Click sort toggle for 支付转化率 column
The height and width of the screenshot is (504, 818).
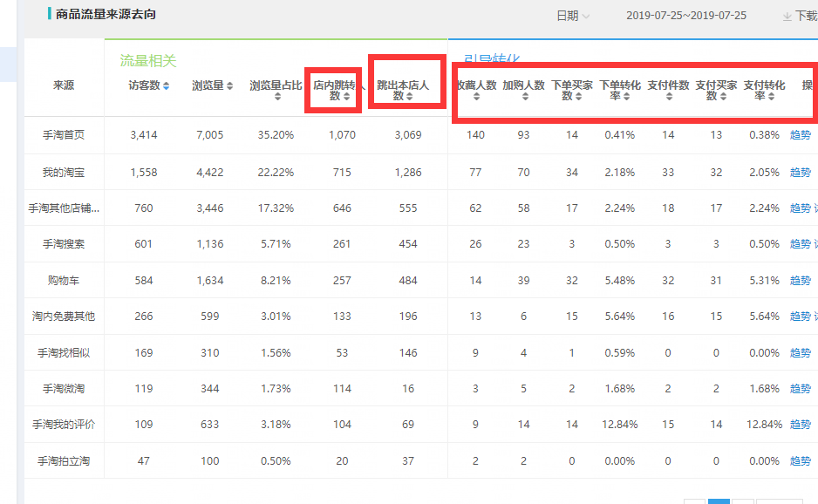coord(771,97)
